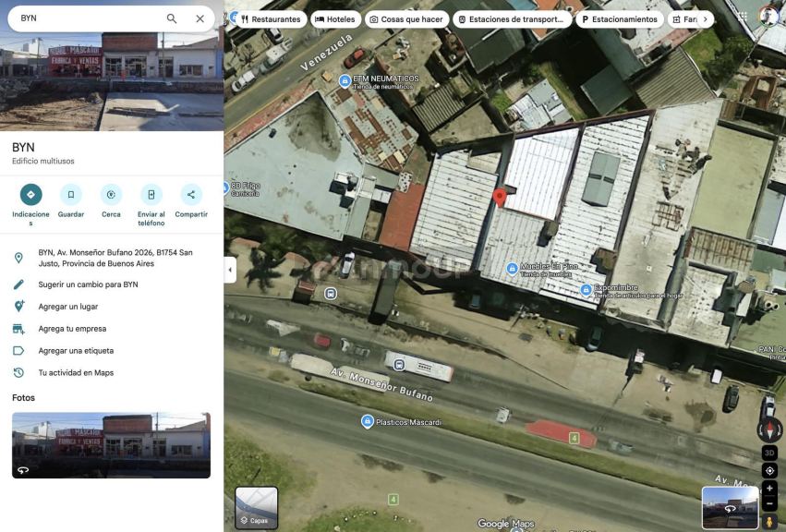Send to phone with Enviar al teléfono
This screenshot has width=786, height=532.
(x=151, y=195)
